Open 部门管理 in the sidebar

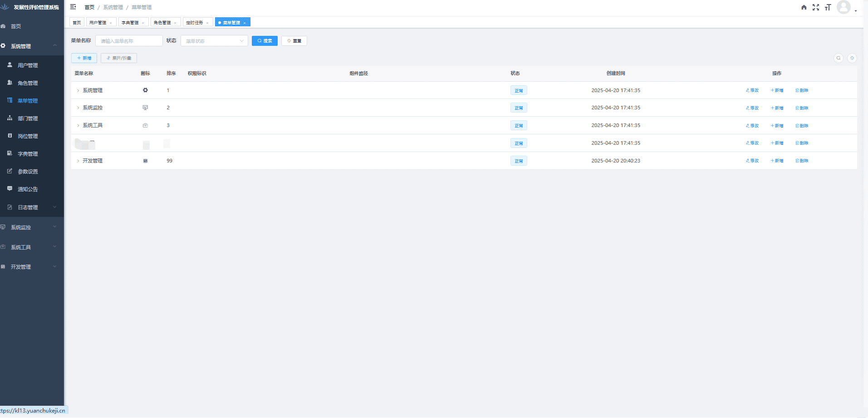(28, 118)
